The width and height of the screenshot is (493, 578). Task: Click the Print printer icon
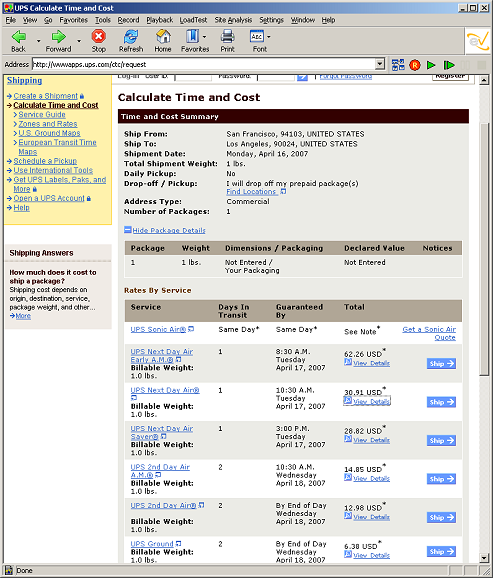point(228,36)
